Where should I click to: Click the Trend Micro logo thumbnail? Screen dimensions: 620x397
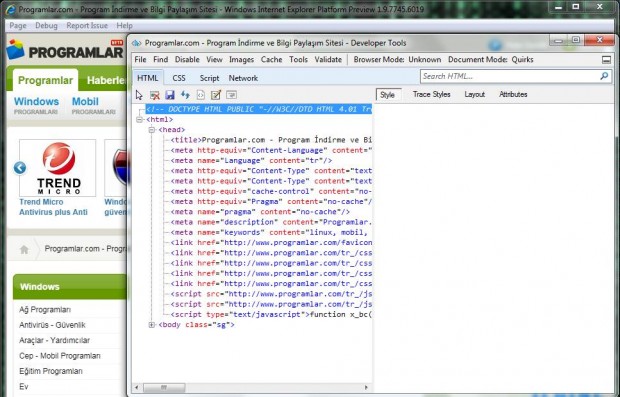[x=58, y=168]
